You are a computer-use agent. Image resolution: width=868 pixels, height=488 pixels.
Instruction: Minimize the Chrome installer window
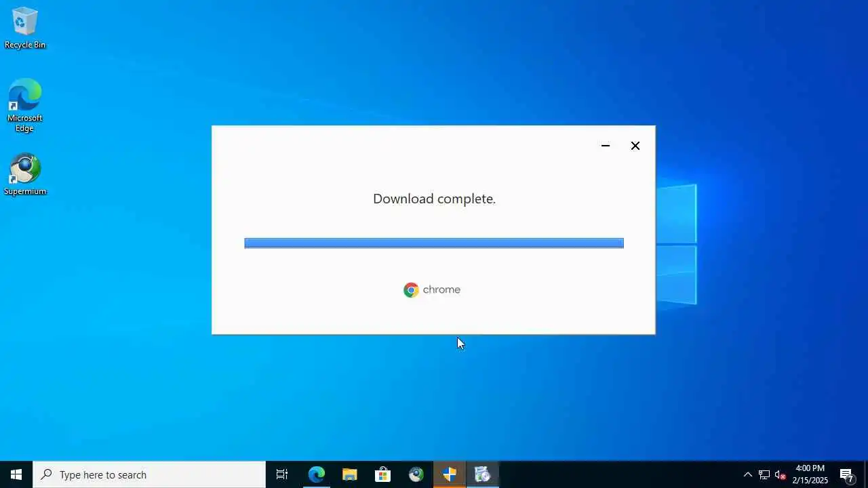[606, 146]
